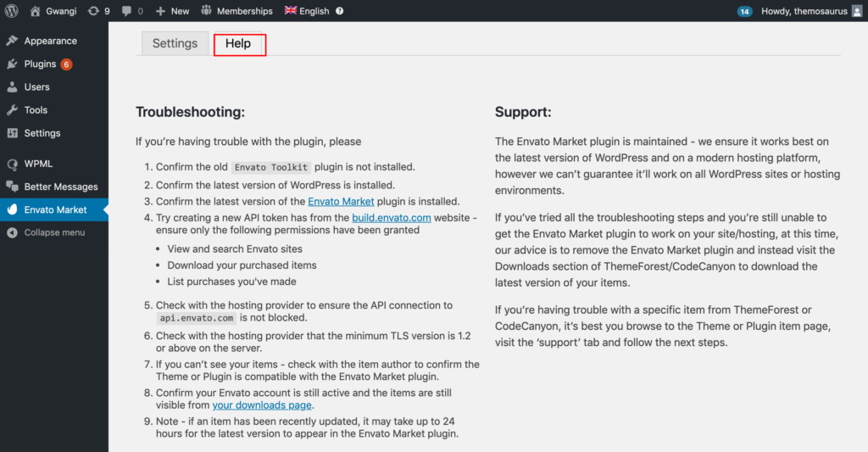Screen dimensions: 868x452
Task: Open the Howdy themosaurus account menu
Action: coord(804,11)
